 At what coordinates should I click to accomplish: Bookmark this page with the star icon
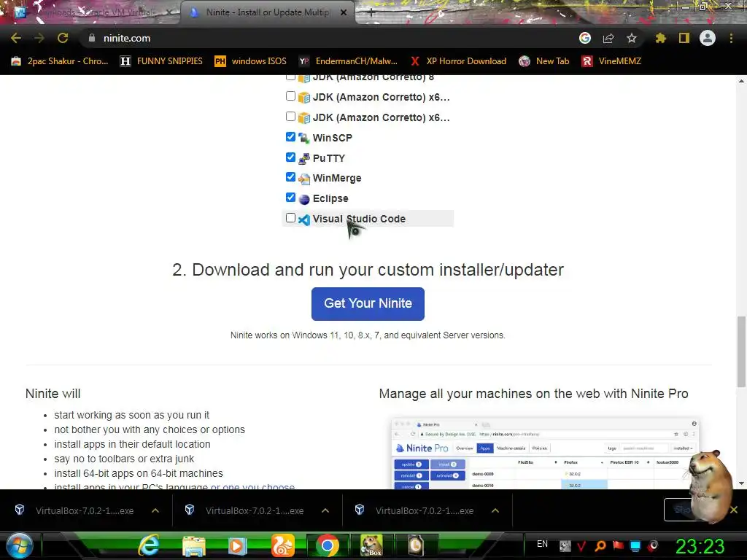coord(632,38)
